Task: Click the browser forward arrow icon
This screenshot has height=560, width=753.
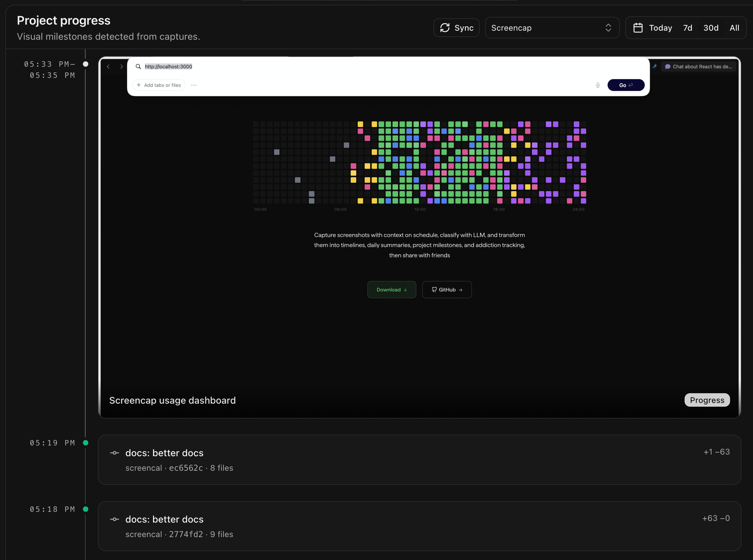Action: [121, 67]
